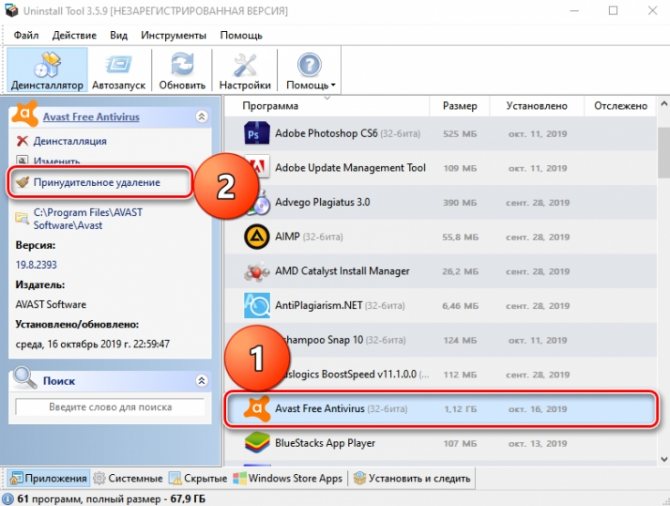Screen dimensions: 670x506
Task: Click the program list scrollbar thumb
Action: coord(664,153)
